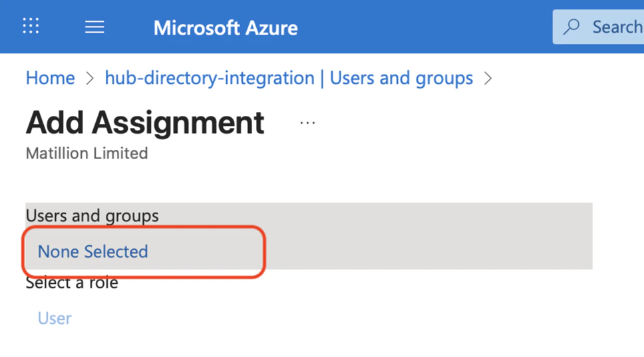644x357 pixels.
Task: Click None Selected under Users and groups
Action: click(93, 251)
